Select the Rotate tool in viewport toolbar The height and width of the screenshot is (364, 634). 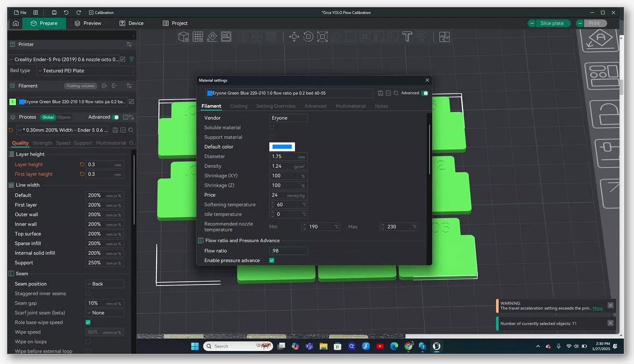click(x=308, y=37)
